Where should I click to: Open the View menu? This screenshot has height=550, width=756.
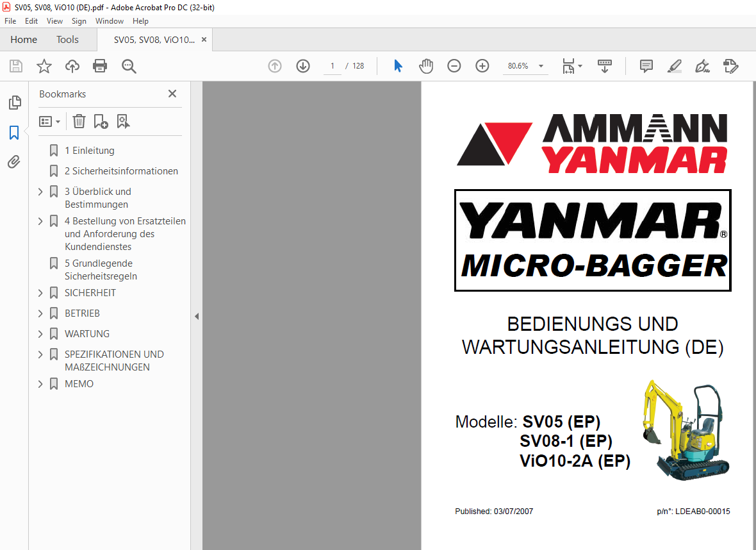click(x=54, y=21)
